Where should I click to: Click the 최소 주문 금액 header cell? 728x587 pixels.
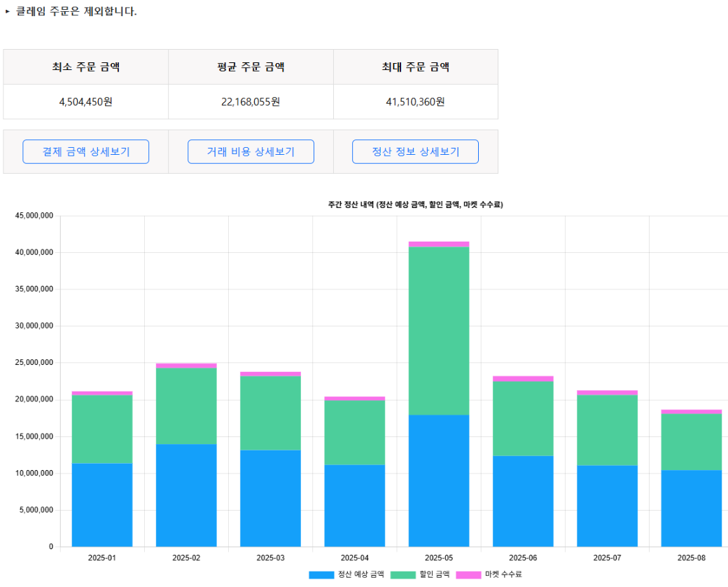[86, 67]
